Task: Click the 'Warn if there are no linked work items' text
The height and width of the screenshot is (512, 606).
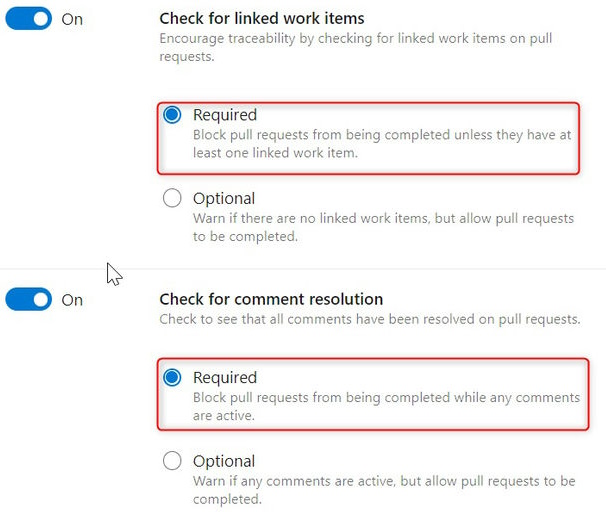Action: tap(383, 218)
